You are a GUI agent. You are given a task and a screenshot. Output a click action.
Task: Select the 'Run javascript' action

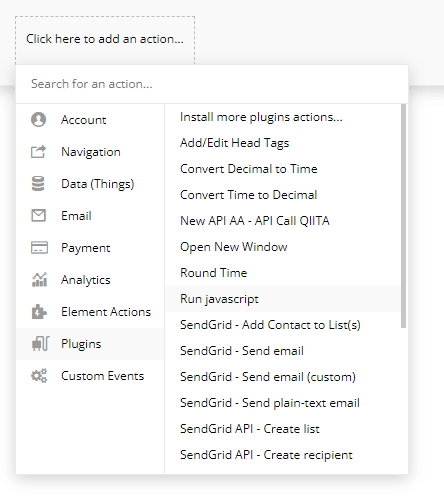click(282, 299)
